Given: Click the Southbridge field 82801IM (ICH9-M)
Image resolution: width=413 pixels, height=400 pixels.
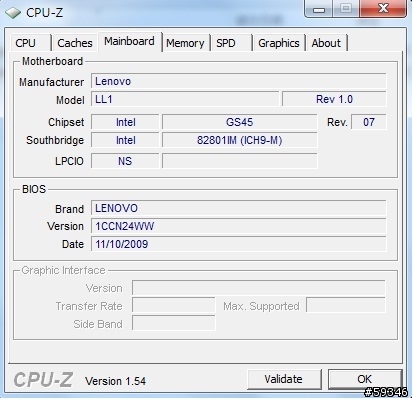Looking at the screenshot, I should [239, 140].
